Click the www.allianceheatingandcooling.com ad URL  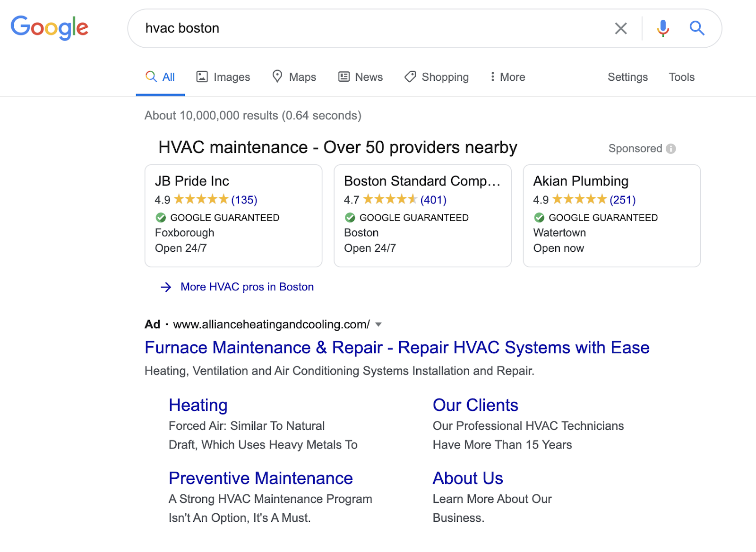(x=272, y=324)
